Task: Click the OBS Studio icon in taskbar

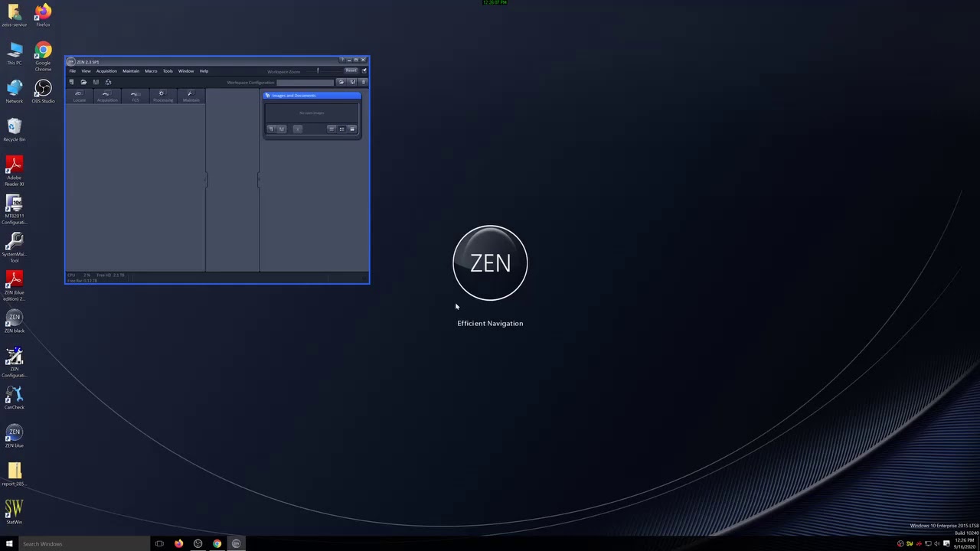Action: [x=198, y=543]
